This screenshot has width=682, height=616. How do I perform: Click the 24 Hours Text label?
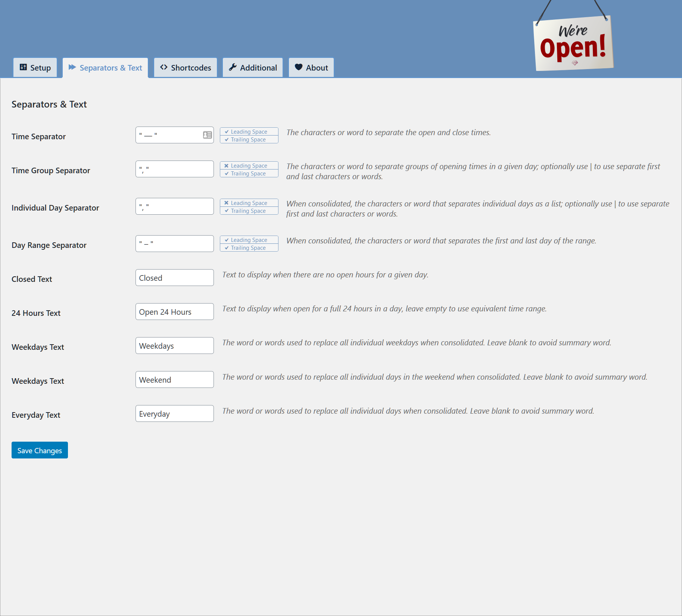36,313
